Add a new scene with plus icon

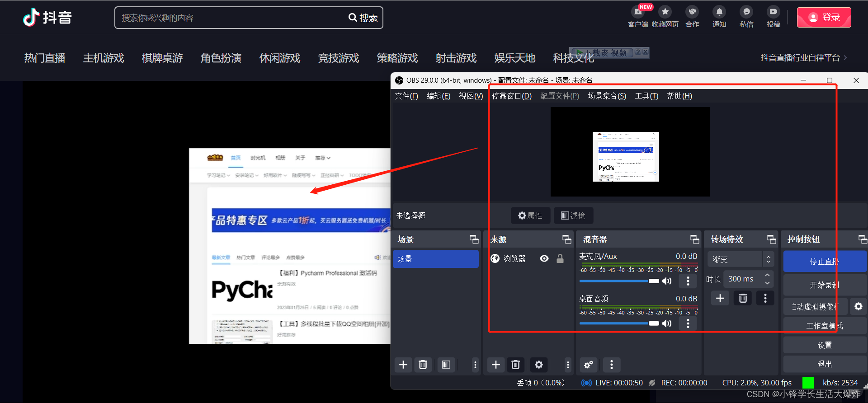coord(403,365)
